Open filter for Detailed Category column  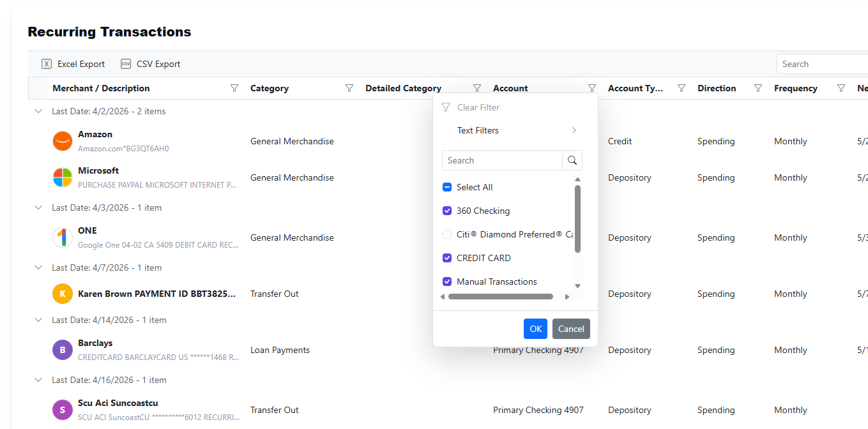point(477,88)
